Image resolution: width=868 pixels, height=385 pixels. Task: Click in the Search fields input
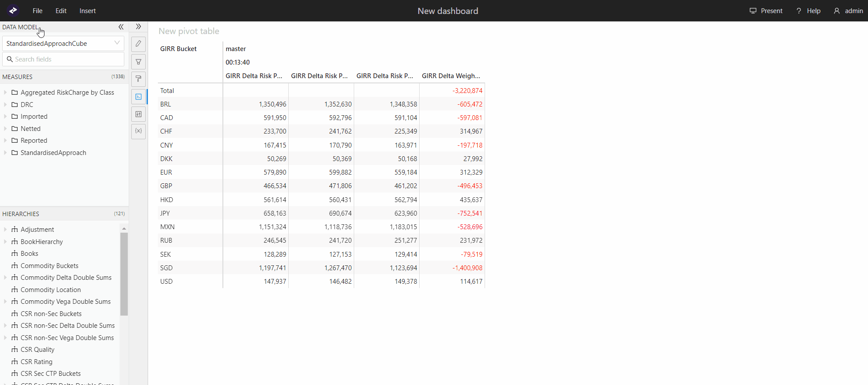63,59
